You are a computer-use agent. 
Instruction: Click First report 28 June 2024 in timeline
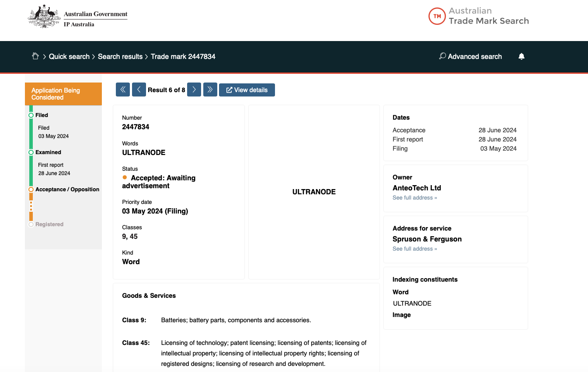pos(54,169)
